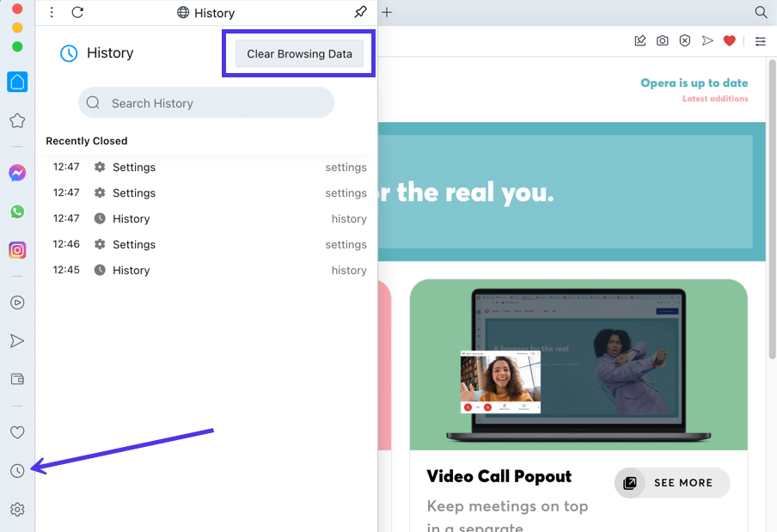Screen dimensions: 777x532
Task: Add current page to Pinboard
Action: [639, 40]
